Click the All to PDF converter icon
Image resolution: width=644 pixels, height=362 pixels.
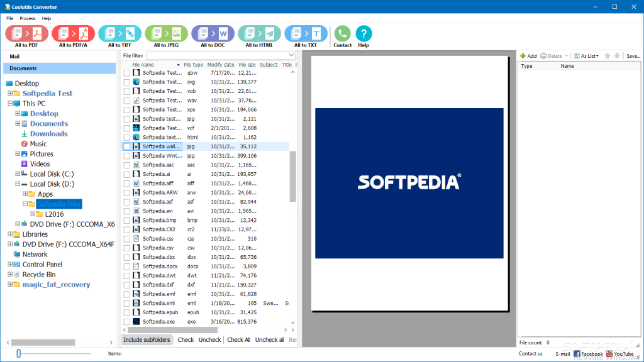(x=26, y=34)
